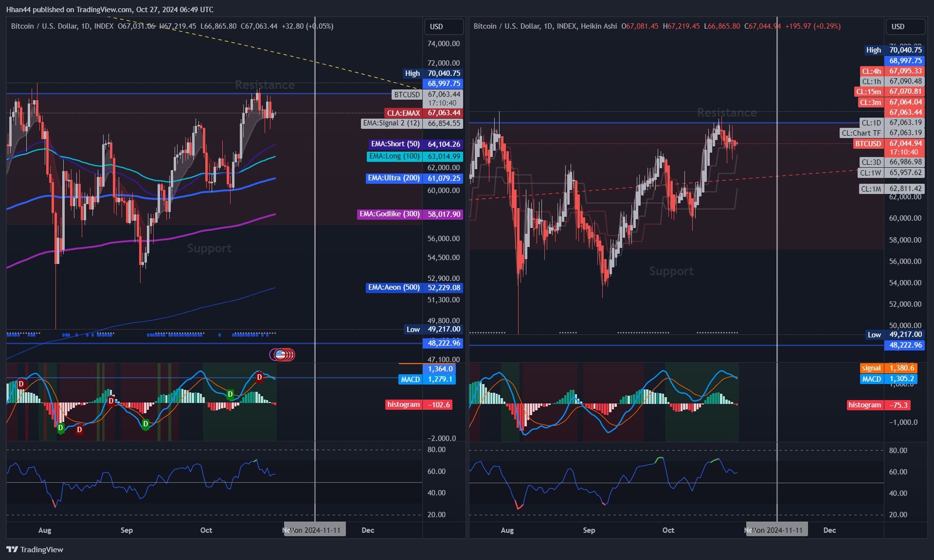The image size is (934, 560).
Task: Click the CL:3m level label
Action: coord(890,102)
